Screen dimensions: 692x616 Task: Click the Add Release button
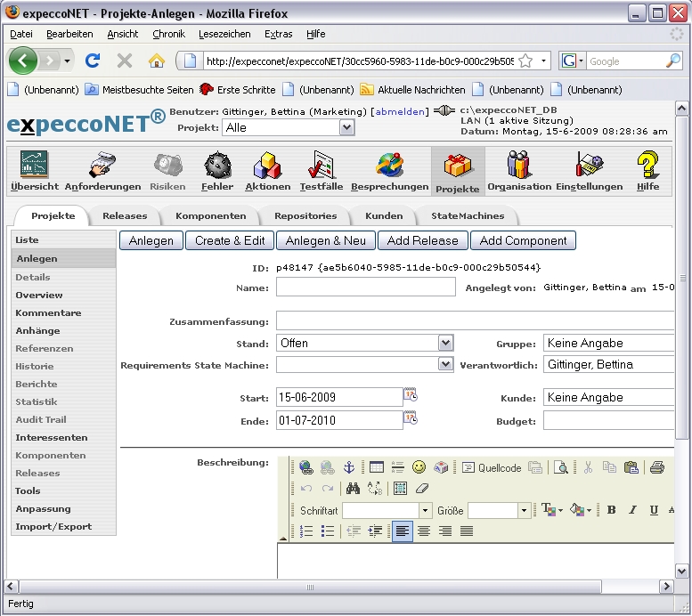[422, 240]
